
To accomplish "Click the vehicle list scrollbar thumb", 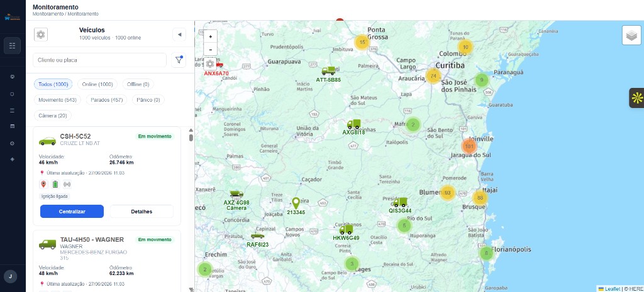I will [x=191, y=138].
